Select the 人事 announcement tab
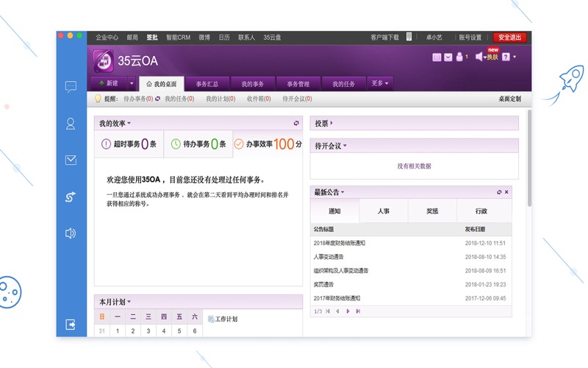 point(384,211)
